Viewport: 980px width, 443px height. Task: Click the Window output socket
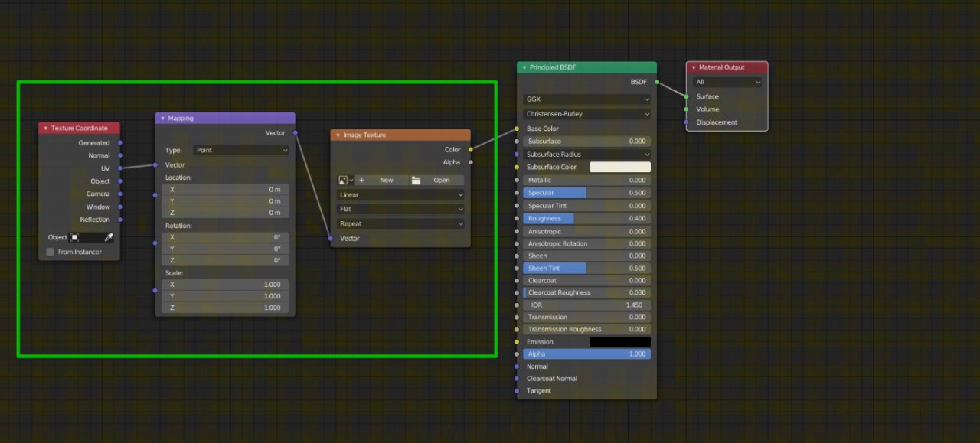[120, 207]
